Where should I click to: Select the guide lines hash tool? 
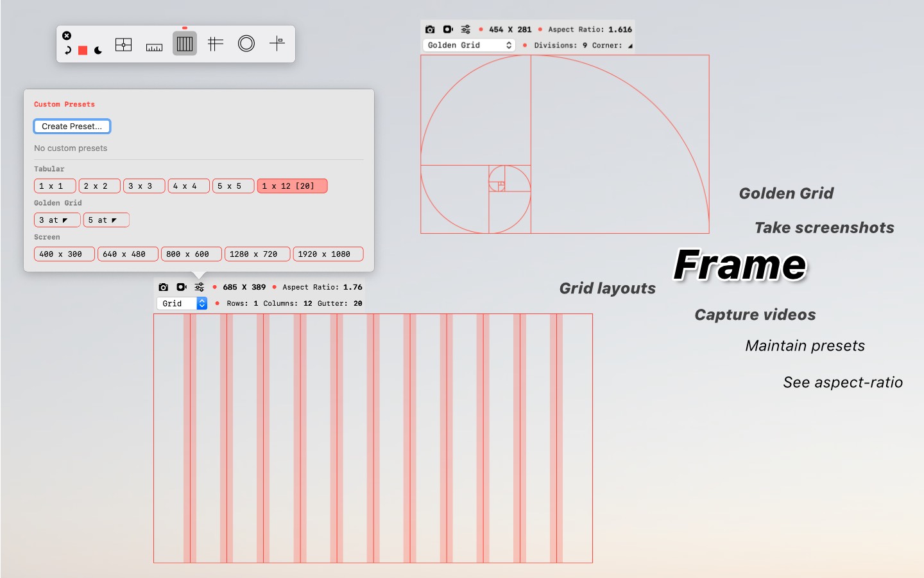pyautogui.click(x=216, y=44)
